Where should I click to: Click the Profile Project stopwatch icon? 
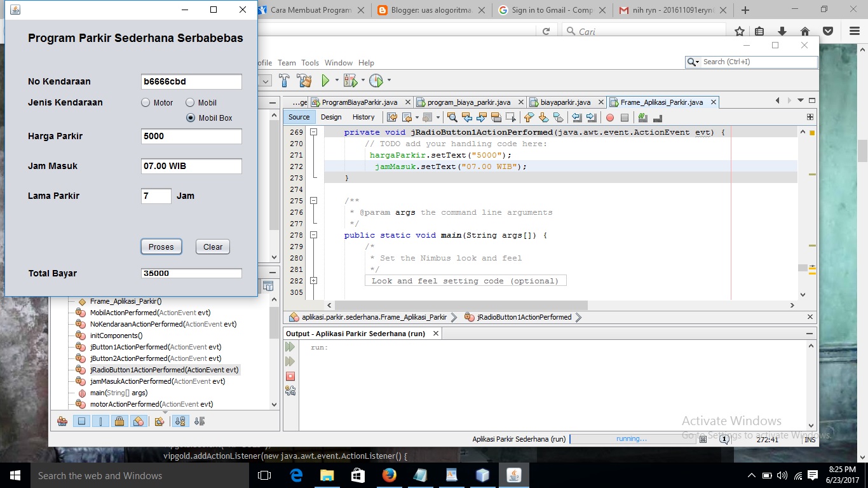pos(376,80)
